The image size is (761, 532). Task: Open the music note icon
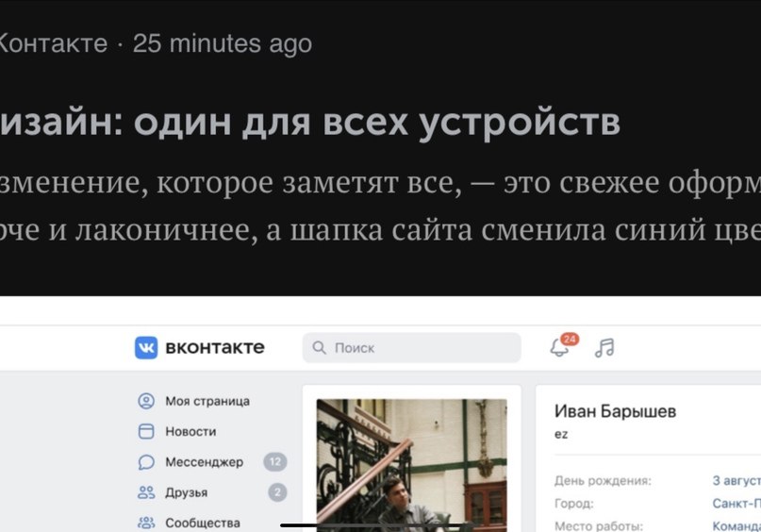(604, 348)
